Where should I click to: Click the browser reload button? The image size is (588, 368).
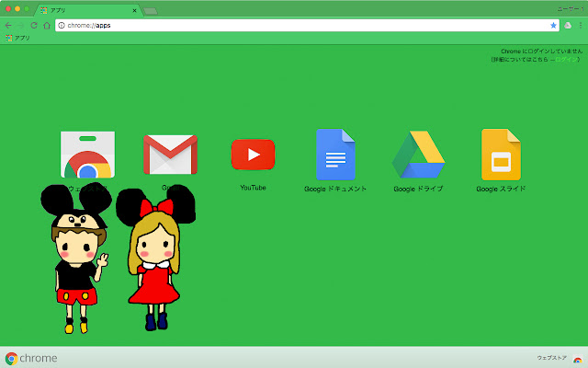(x=34, y=25)
